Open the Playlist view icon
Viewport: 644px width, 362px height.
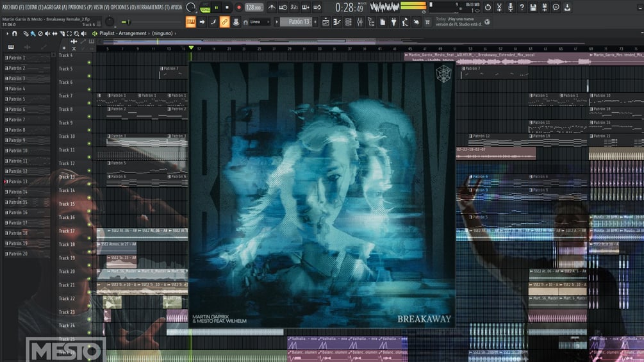point(326,22)
